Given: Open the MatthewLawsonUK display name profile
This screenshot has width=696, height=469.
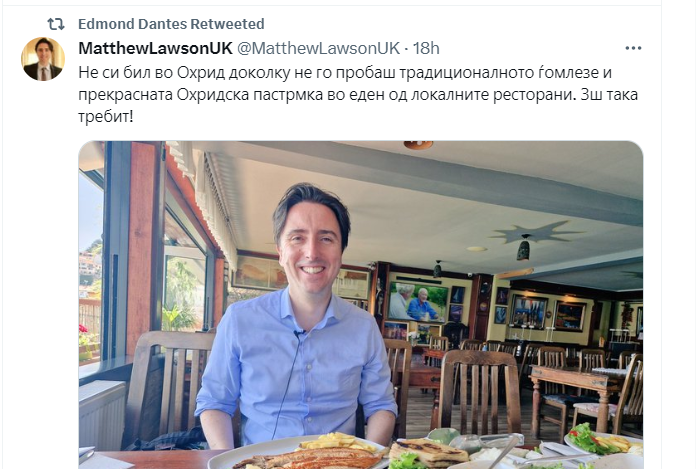Looking at the screenshot, I should pyautogui.click(x=155, y=48).
